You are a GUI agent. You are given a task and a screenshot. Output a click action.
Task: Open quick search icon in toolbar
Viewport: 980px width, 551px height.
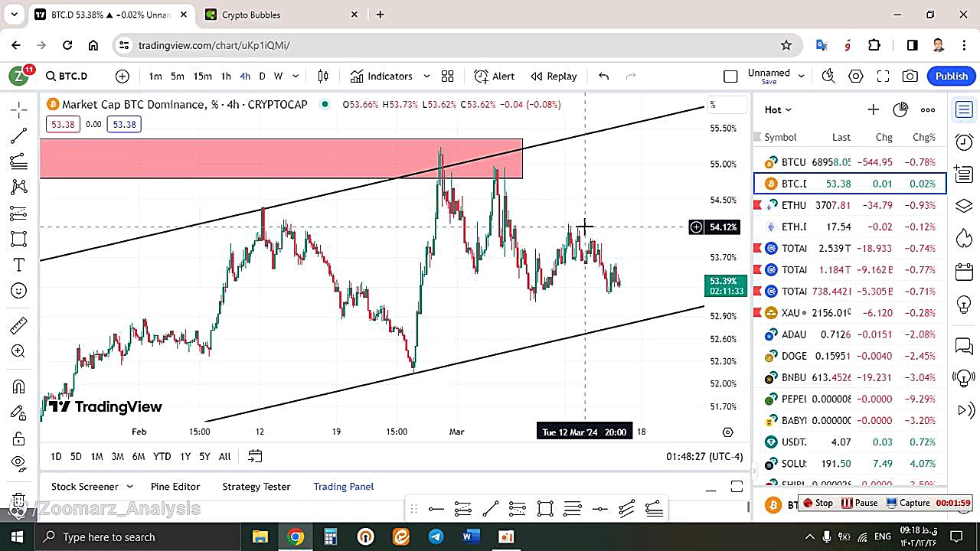point(828,76)
